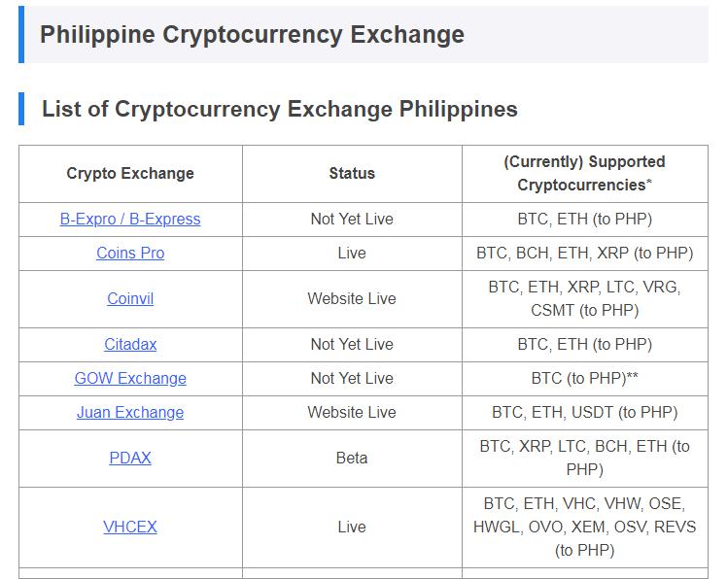Open the Juan Exchange link
This screenshot has height=579, width=728.
pyautogui.click(x=130, y=412)
